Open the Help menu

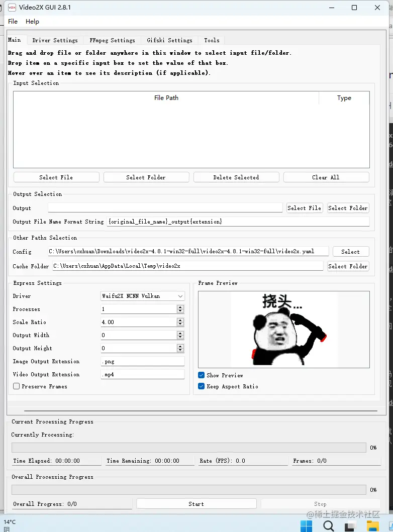pos(32,22)
